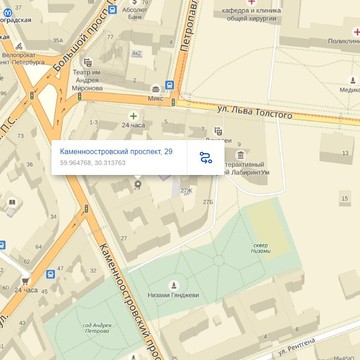
Task: Click the map pin marker at building 29
Action: [x=137, y=184]
